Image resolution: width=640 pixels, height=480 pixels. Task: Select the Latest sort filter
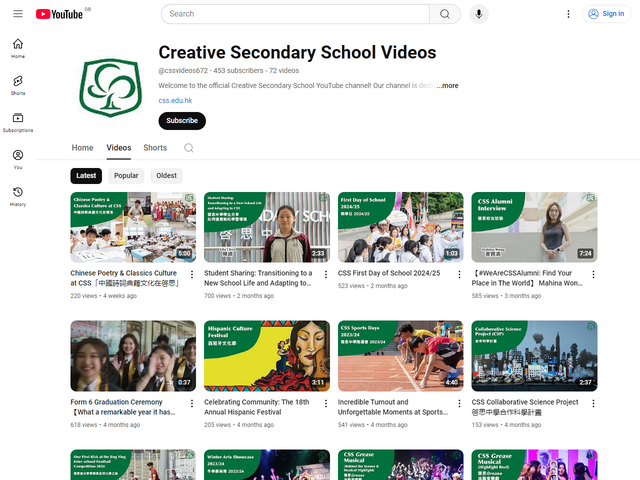pyautogui.click(x=86, y=176)
